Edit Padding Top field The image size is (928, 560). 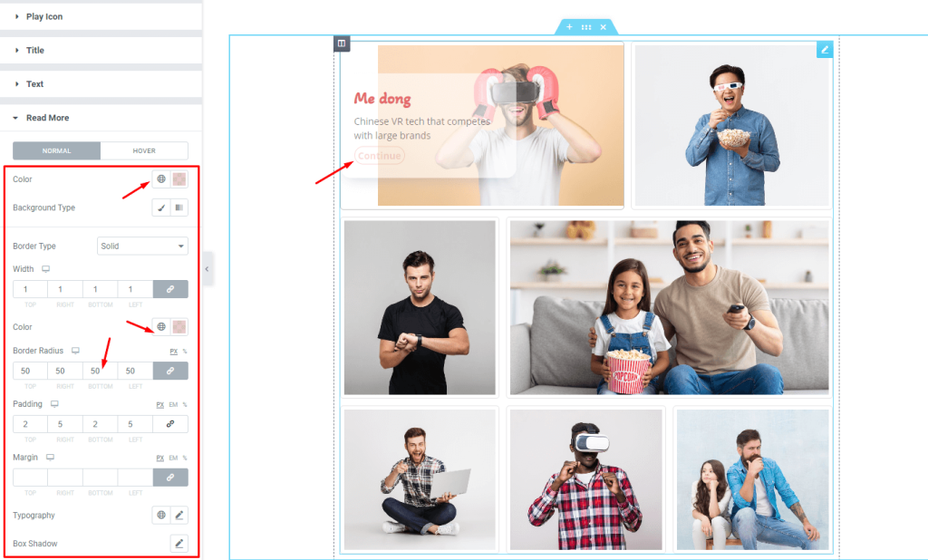(30, 424)
